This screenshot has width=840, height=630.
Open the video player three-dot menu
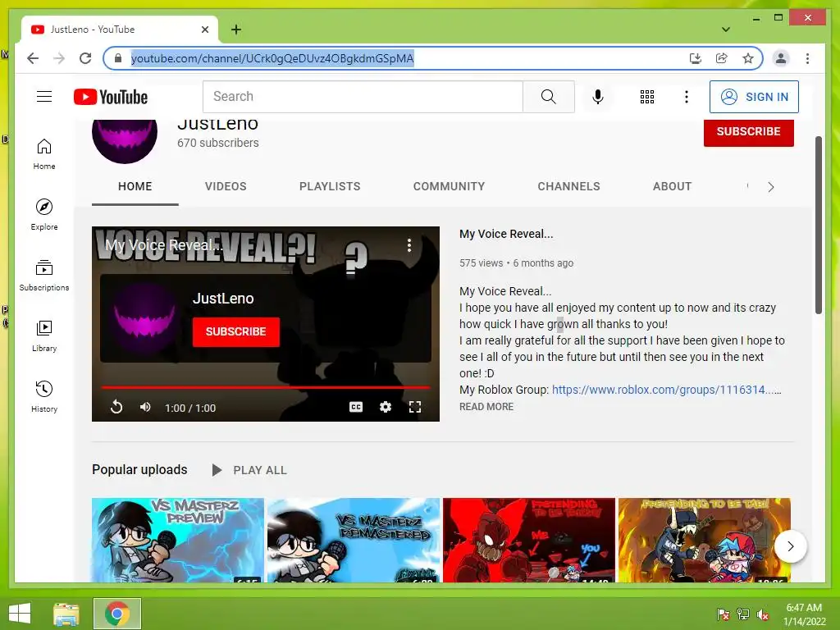tap(409, 245)
